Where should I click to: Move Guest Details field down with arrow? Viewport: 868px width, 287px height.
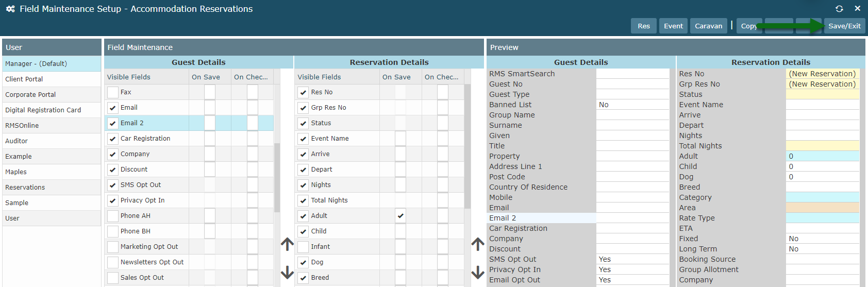point(288,272)
